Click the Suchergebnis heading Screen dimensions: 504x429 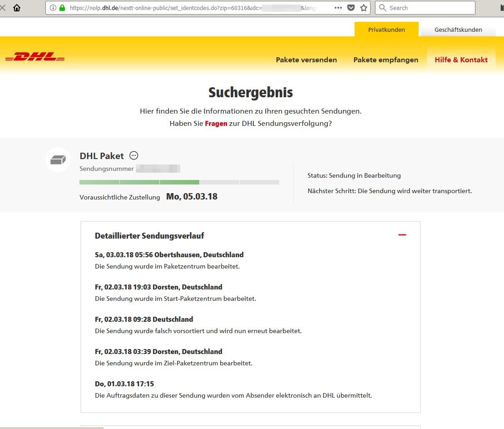point(251,92)
